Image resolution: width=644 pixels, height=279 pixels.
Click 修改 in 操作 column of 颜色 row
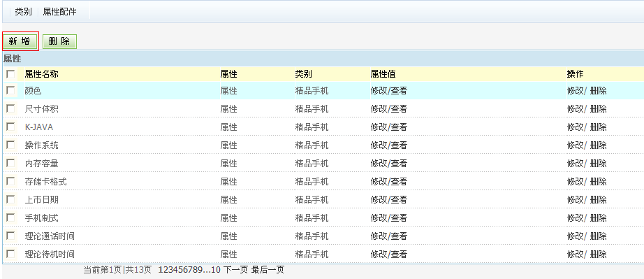pos(576,91)
